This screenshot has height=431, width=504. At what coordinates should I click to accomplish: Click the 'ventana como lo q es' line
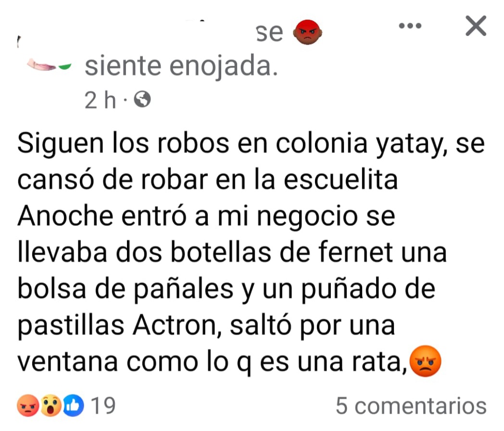tap(153, 362)
